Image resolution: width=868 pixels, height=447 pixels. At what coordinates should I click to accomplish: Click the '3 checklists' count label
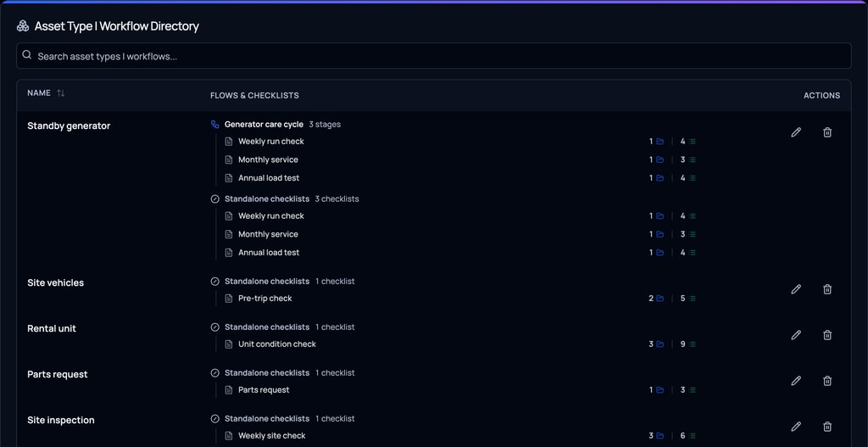(x=337, y=198)
